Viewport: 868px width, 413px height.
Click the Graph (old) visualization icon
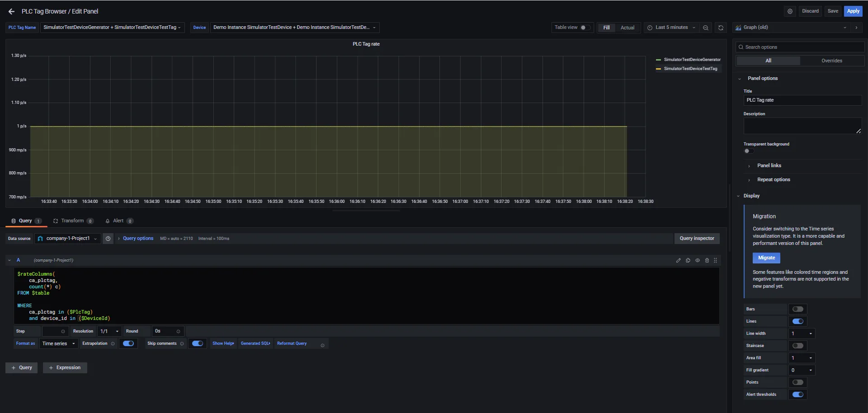pyautogui.click(x=738, y=28)
